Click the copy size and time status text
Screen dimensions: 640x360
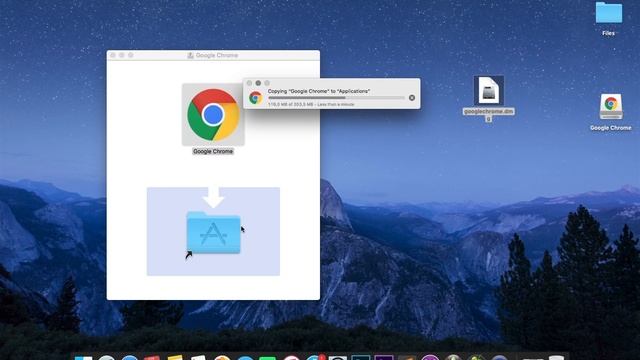tap(311, 104)
